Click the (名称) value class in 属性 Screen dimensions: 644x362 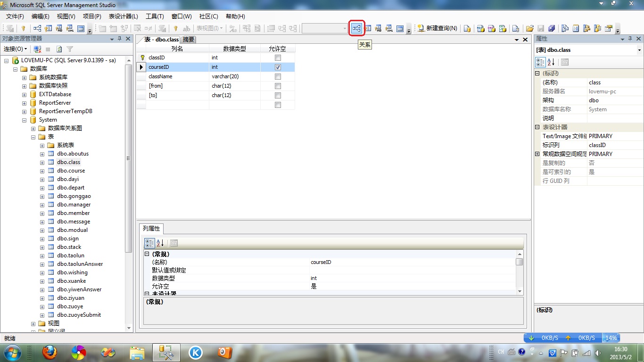coord(615,82)
